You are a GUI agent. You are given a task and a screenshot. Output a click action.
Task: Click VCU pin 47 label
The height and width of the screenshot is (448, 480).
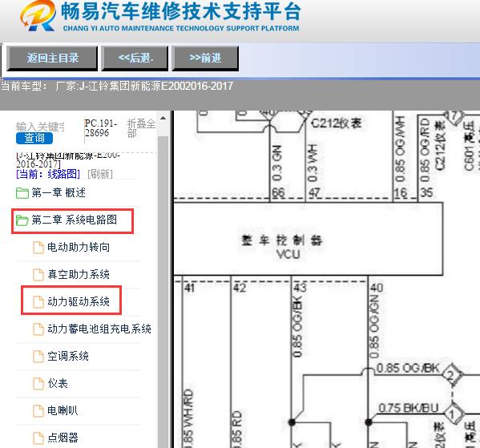(314, 193)
